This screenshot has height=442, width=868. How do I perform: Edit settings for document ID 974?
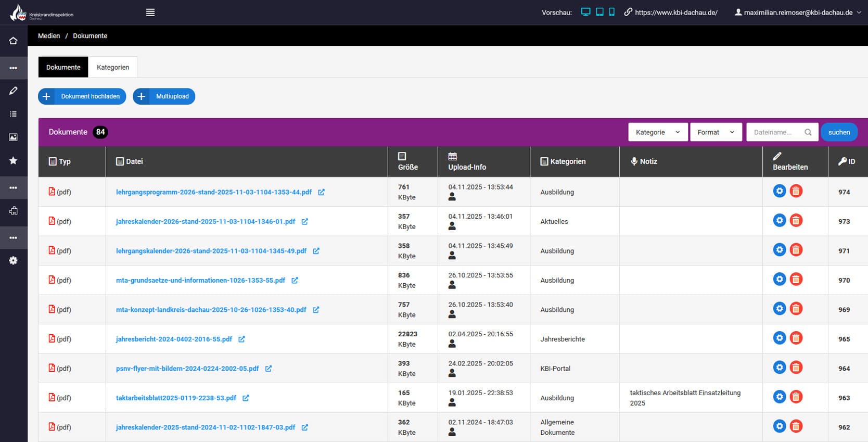point(779,191)
